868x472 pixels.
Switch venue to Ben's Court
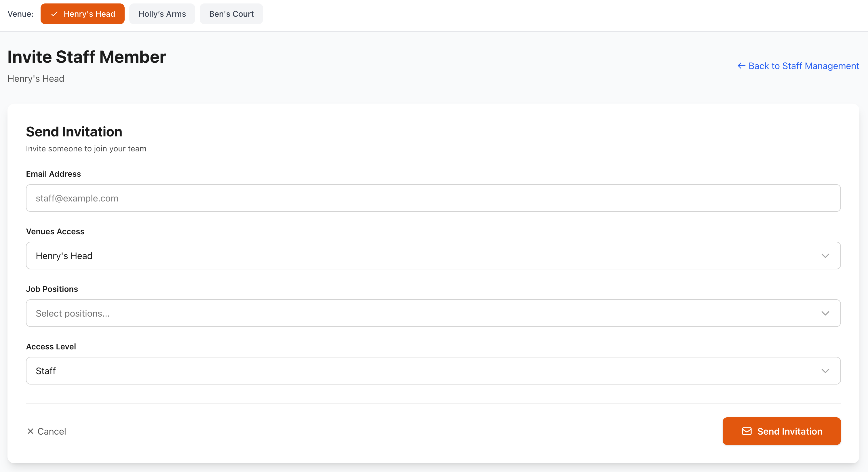(x=231, y=14)
